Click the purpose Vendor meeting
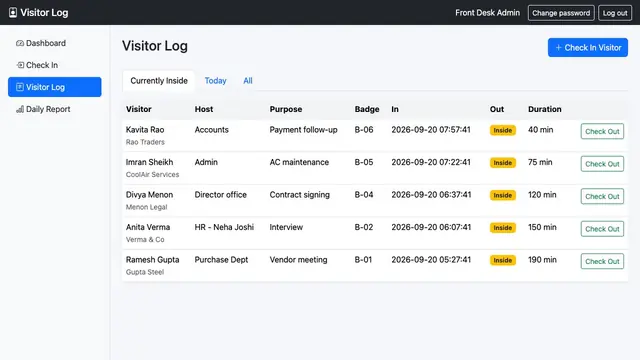This screenshot has width=640, height=360. [x=298, y=260]
